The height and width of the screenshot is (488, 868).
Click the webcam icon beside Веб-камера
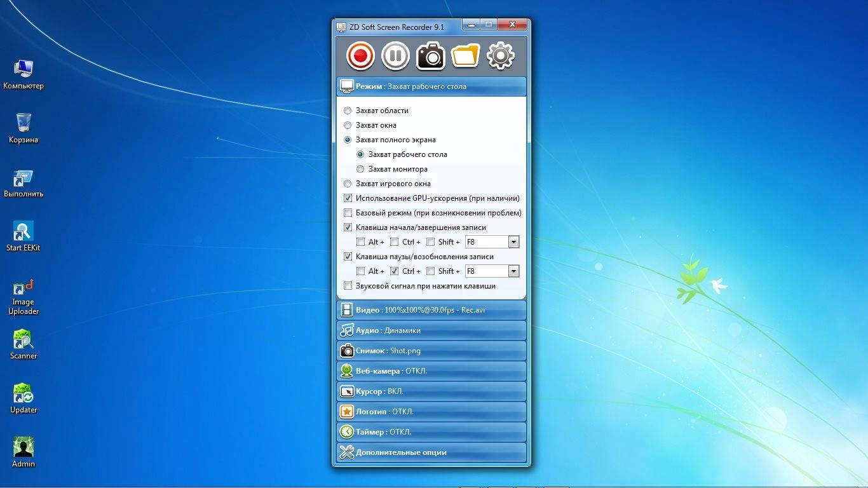coord(346,371)
